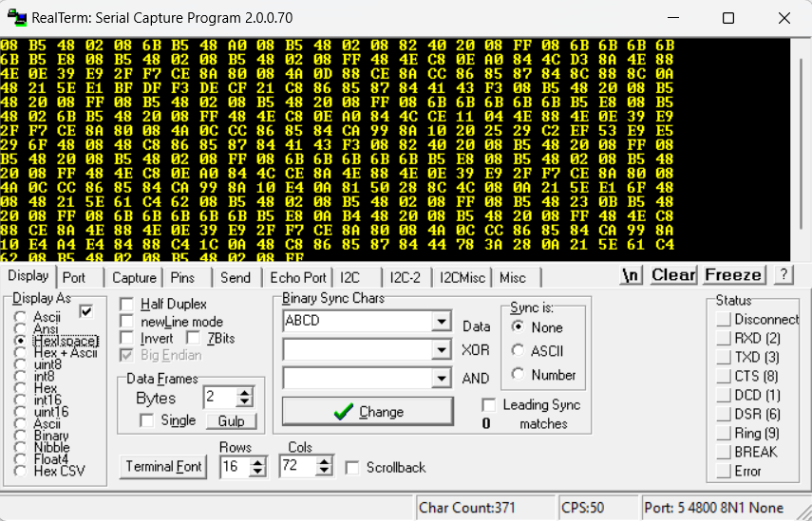The height and width of the screenshot is (521, 812).
Task: Switch to the I2C-2 tab
Action: 405,278
